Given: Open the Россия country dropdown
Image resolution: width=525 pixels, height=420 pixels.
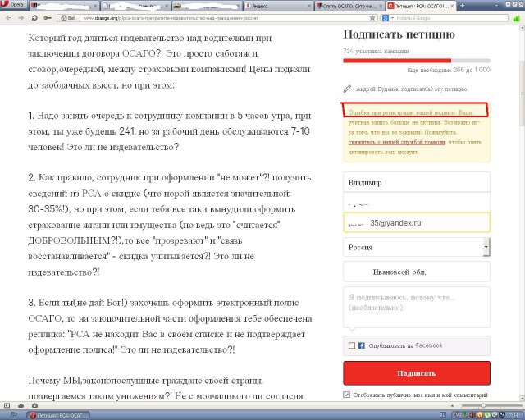Looking at the screenshot, I should pos(417,247).
